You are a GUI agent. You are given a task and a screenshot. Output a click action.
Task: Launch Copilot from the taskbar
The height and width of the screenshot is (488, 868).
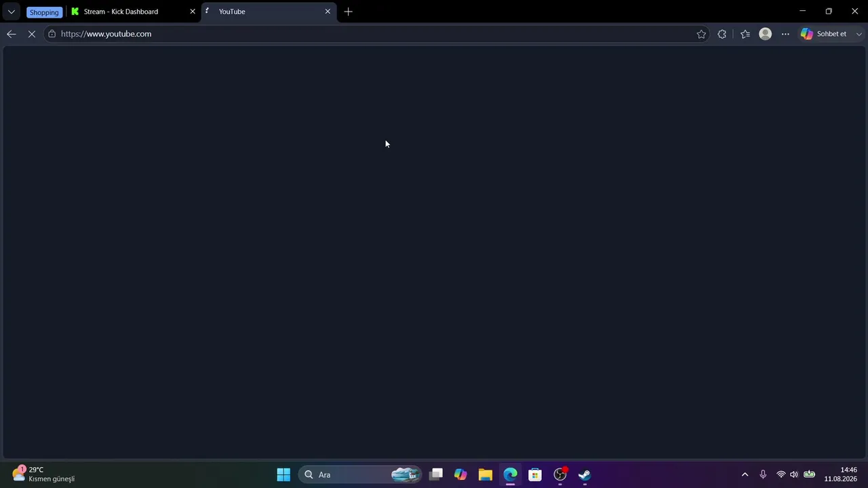460,474
